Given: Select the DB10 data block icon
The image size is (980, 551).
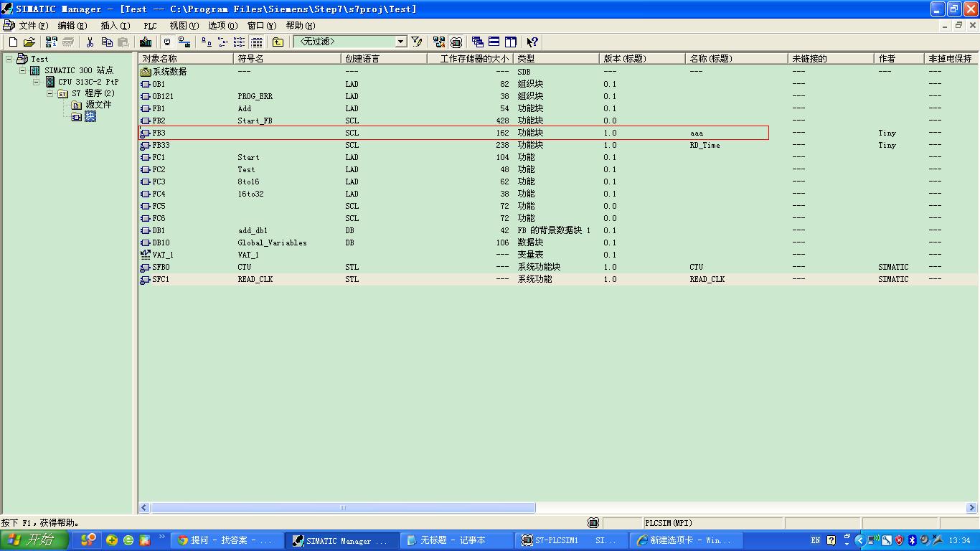Looking at the screenshot, I should (x=146, y=242).
